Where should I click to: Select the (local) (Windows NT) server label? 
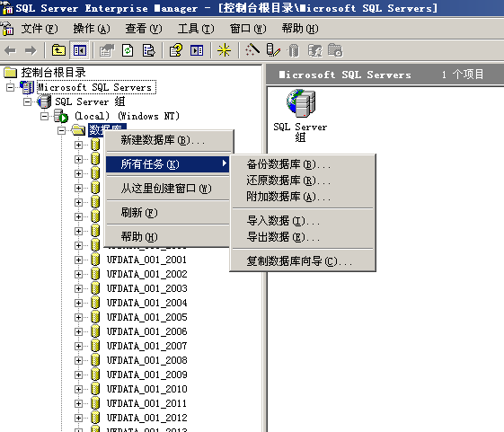(x=127, y=116)
